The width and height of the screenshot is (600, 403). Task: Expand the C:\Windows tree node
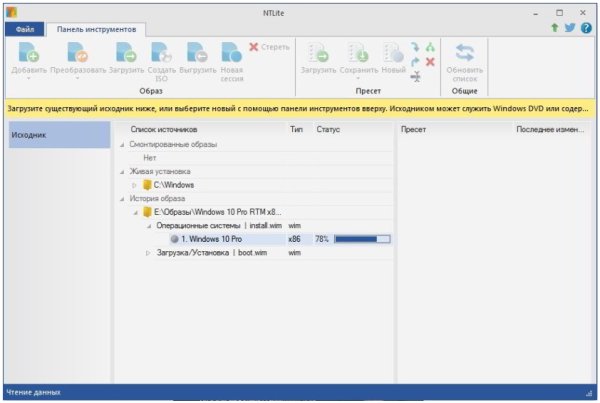[134, 185]
